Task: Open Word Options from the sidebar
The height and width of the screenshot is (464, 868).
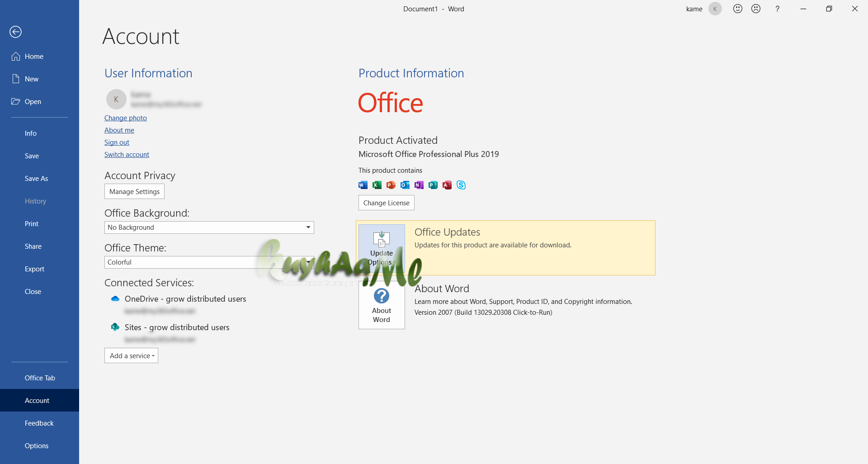Action: (x=39, y=446)
